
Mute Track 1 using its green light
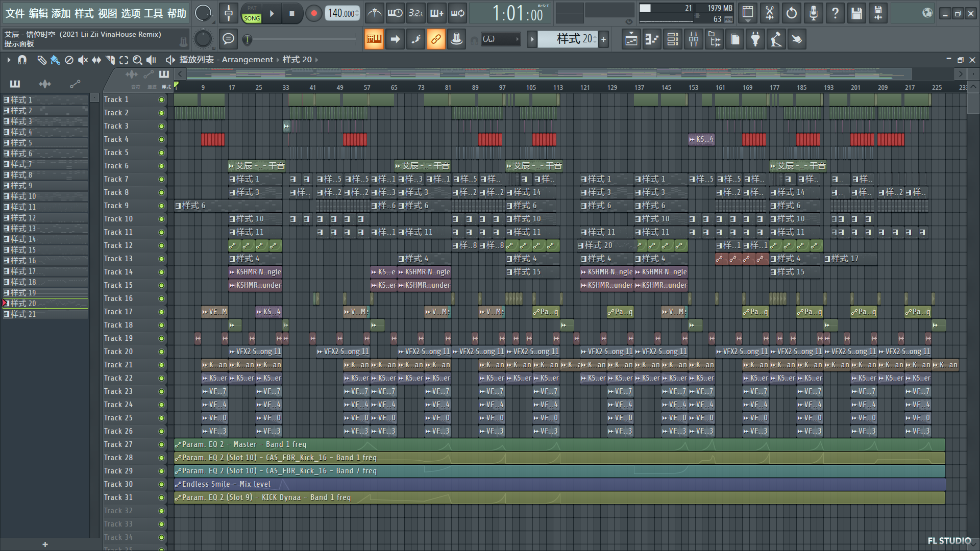tap(162, 100)
